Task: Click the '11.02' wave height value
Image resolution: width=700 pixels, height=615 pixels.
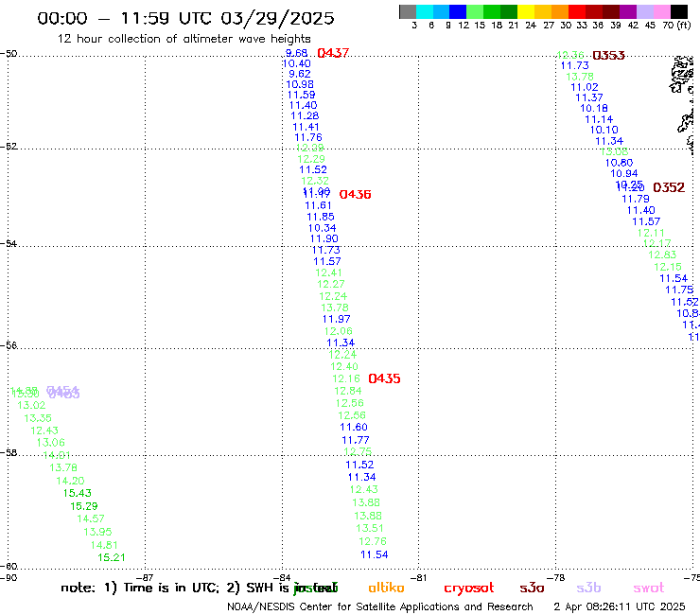Action: 585,88
